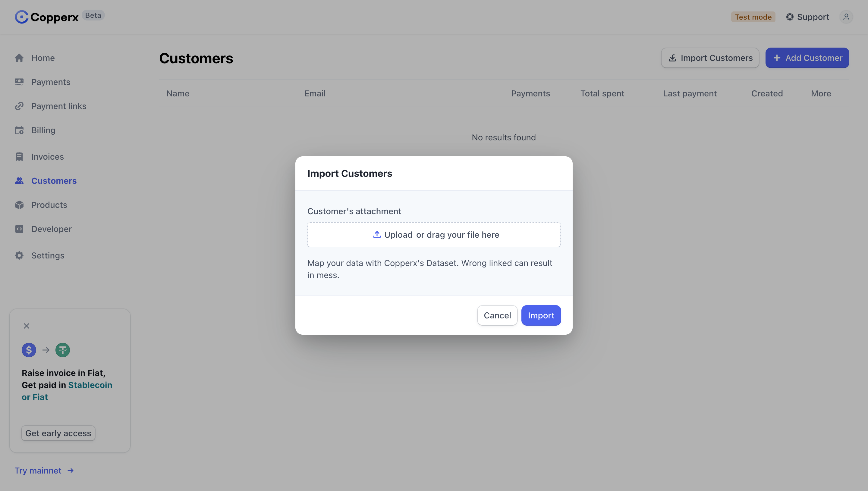
Task: Confirm with the blue Import button
Action: [541, 315]
